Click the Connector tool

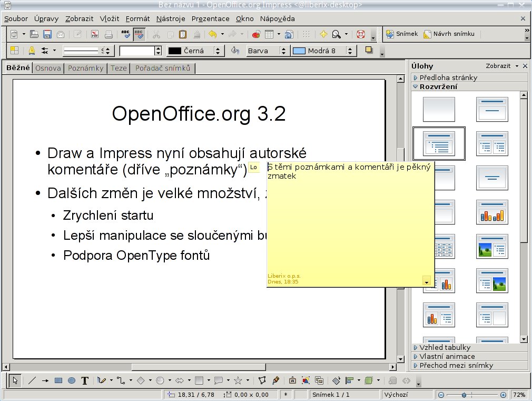pyautogui.click(x=121, y=380)
